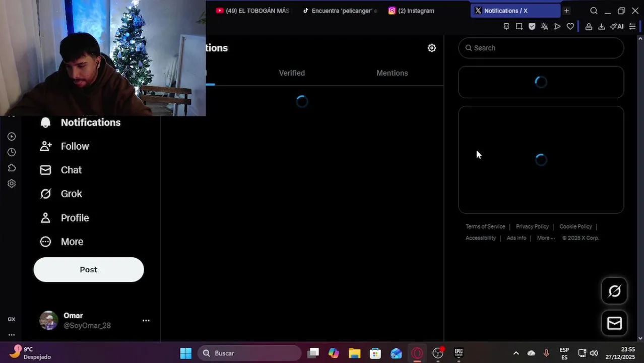Expand hidden system tray icons
The image size is (644, 363).
coord(516,353)
